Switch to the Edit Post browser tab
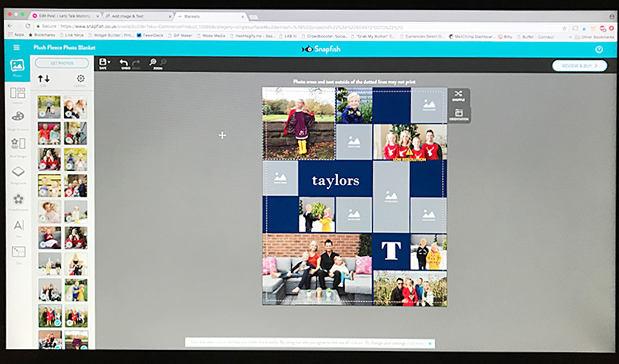 (65, 16)
